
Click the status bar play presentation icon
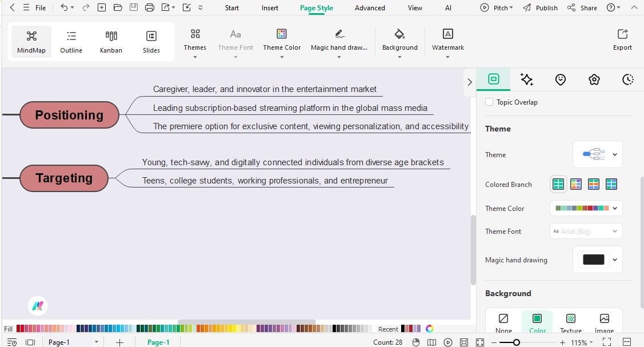(448, 342)
